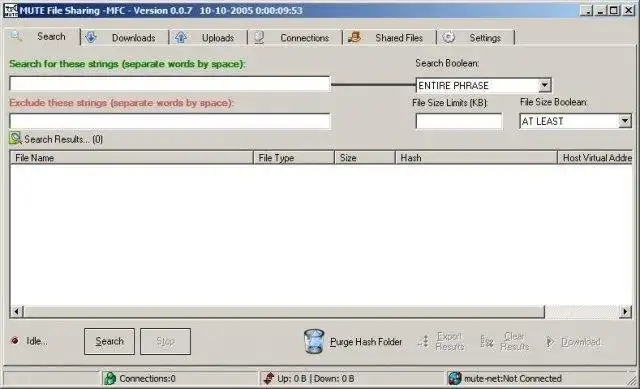Viewport: 640px width, 389px height.
Task: Sort results by Host Virtual Address column
Action: click(595, 158)
